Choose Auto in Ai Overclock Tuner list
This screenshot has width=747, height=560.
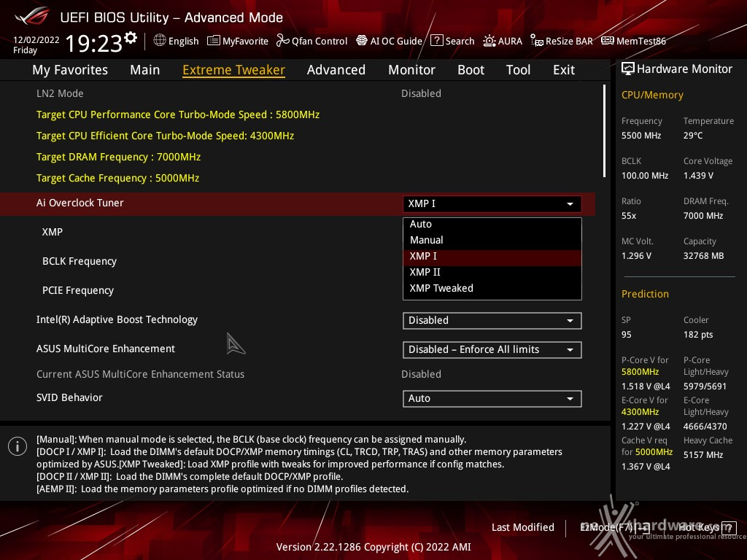tap(492, 224)
